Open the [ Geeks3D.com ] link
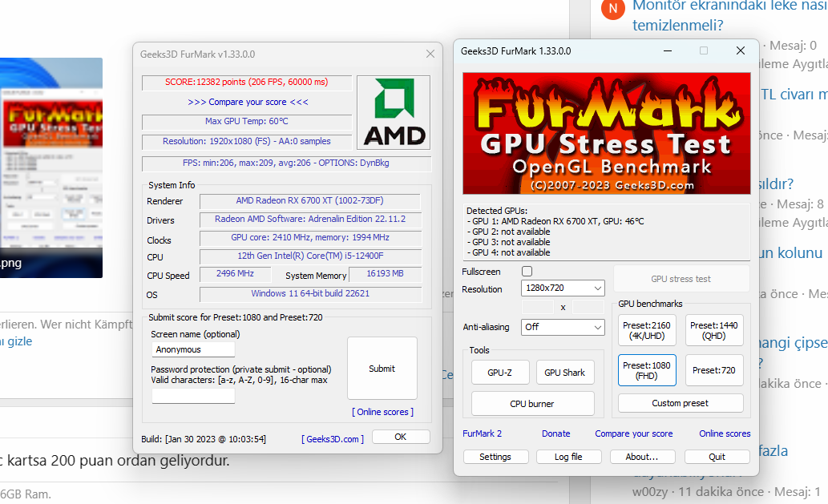Image resolution: width=828 pixels, height=504 pixels. pos(333,439)
